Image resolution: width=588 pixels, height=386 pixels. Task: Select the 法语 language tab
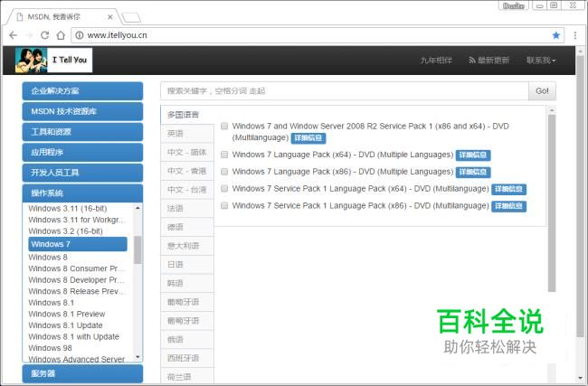pos(187,208)
